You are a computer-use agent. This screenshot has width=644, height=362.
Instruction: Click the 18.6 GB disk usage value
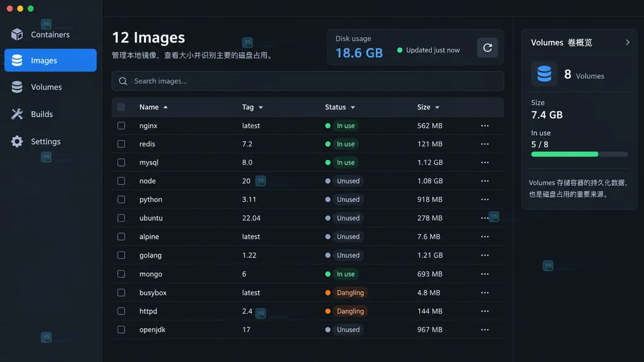[359, 53]
